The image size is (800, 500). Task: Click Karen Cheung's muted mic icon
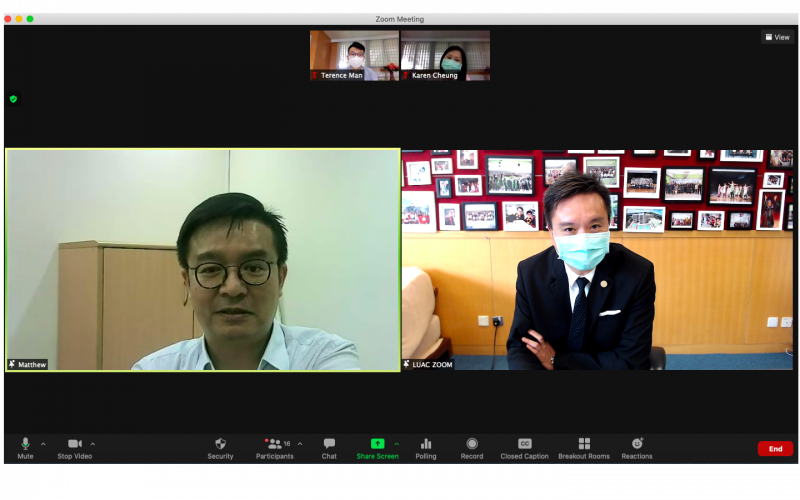coord(406,76)
